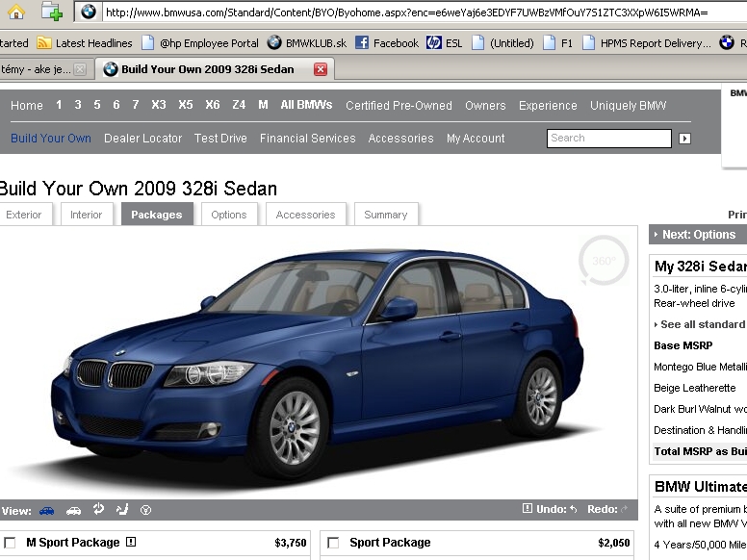Check the Sport Package checkbox

333,543
